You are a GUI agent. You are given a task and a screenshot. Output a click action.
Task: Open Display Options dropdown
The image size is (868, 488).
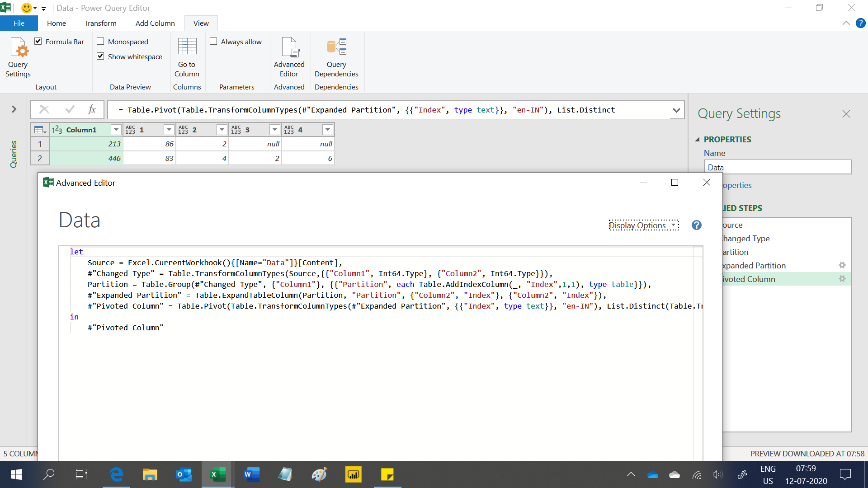pos(644,225)
